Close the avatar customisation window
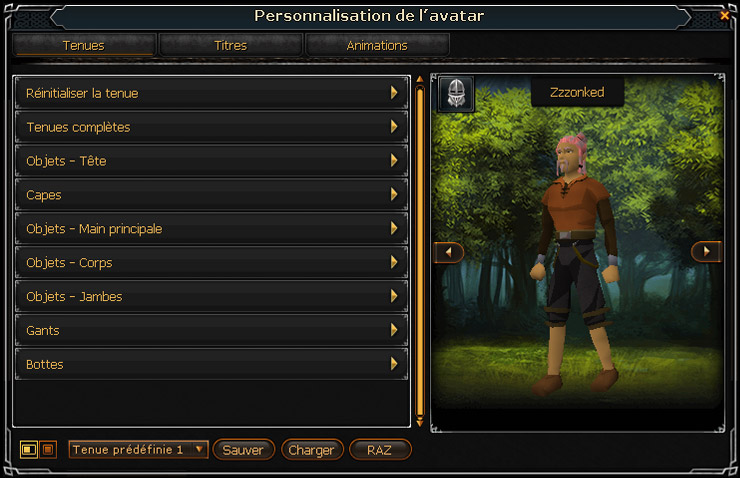The image size is (740, 478). pyautogui.click(x=724, y=16)
